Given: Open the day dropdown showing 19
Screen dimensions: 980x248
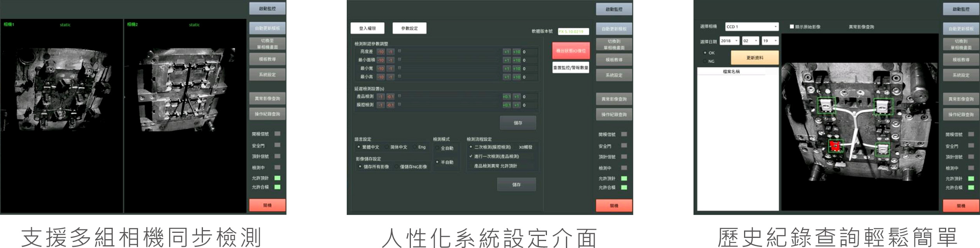Looking at the screenshot, I should click(770, 41).
